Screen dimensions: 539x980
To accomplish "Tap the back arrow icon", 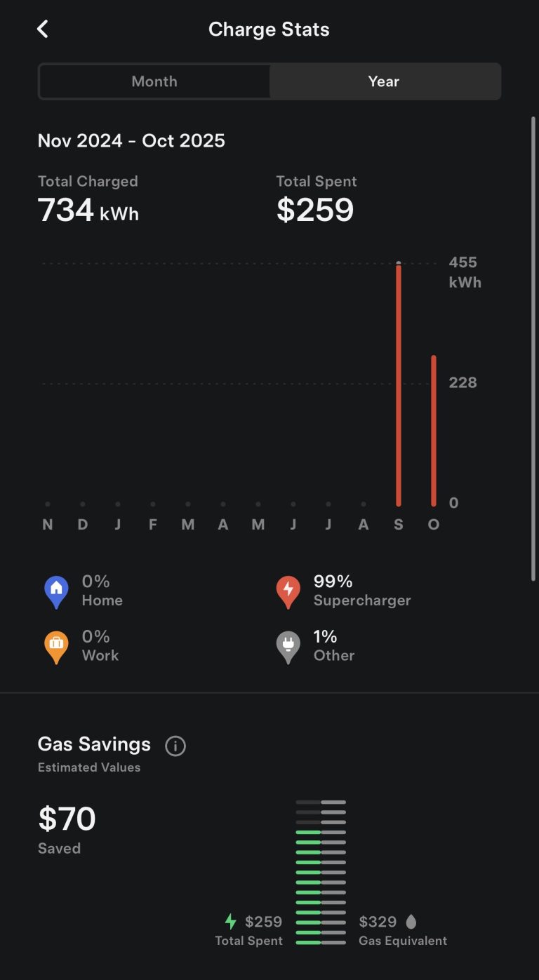I will point(43,29).
